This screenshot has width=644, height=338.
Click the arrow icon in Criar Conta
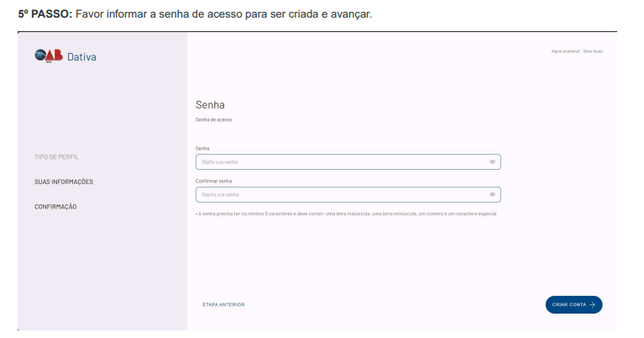(592, 305)
